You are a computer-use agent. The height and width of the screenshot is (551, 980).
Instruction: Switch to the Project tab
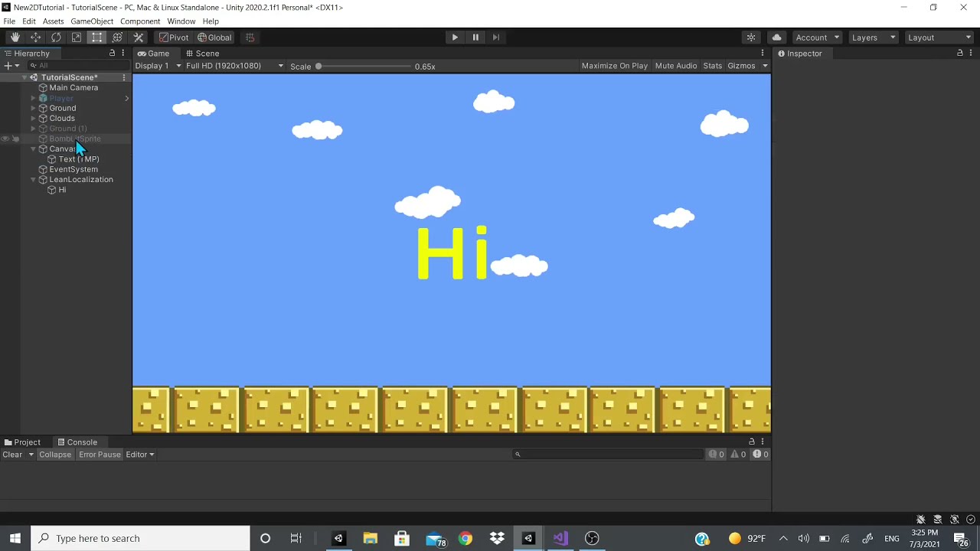tap(21, 442)
